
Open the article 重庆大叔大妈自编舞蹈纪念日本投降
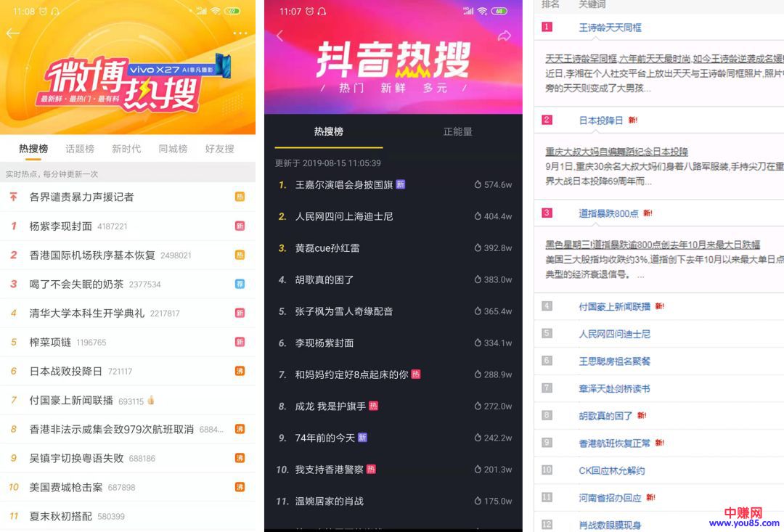click(x=616, y=152)
